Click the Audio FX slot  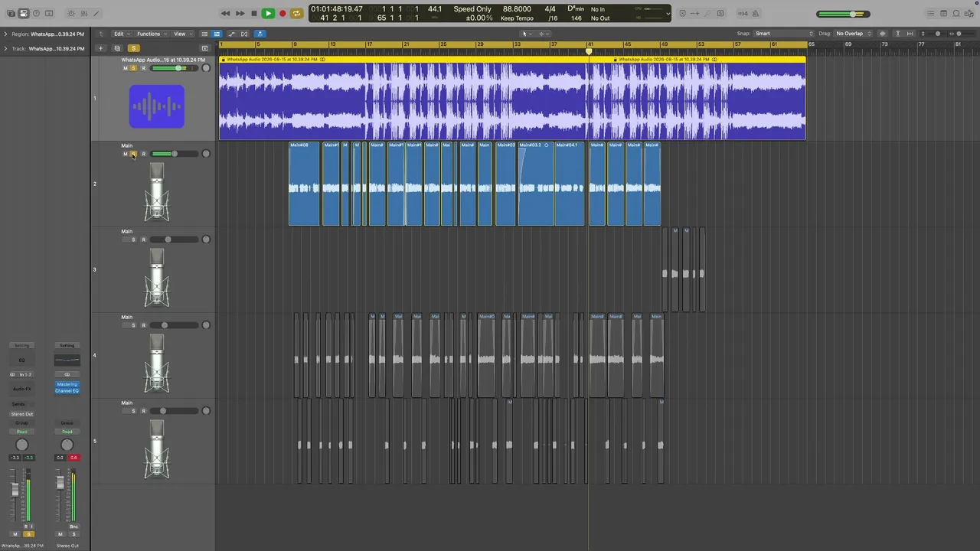click(x=21, y=390)
